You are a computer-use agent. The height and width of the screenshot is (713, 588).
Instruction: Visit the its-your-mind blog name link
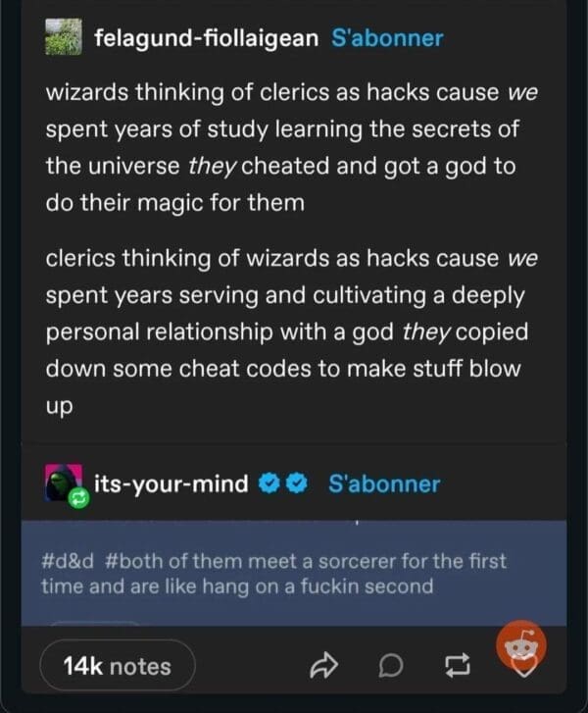coord(171,484)
